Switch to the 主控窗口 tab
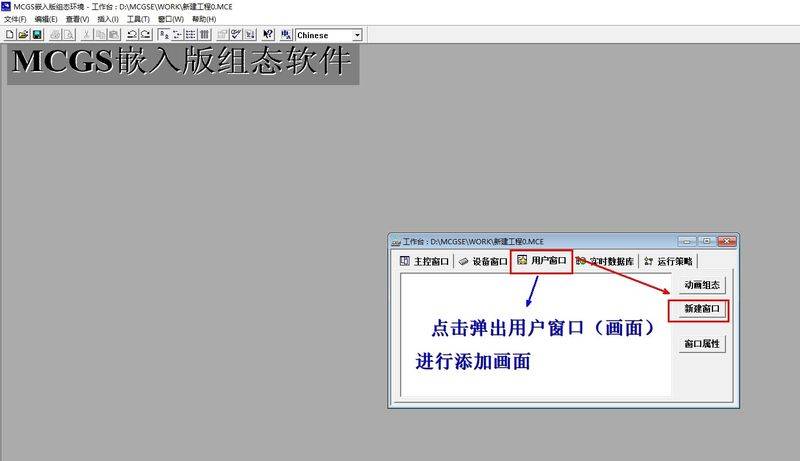The height and width of the screenshot is (461, 800). [424, 261]
